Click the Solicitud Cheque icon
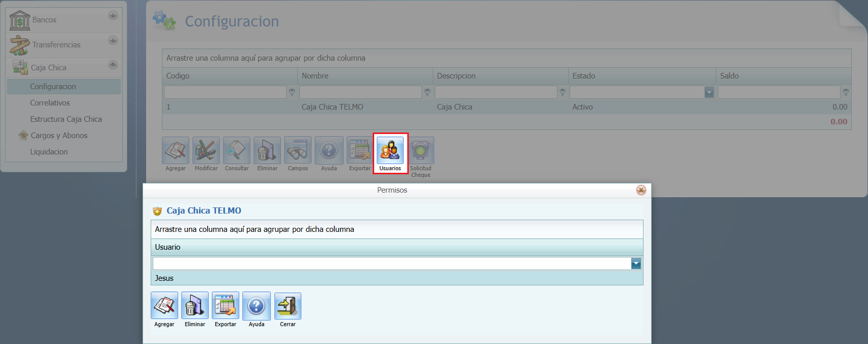 [x=421, y=150]
